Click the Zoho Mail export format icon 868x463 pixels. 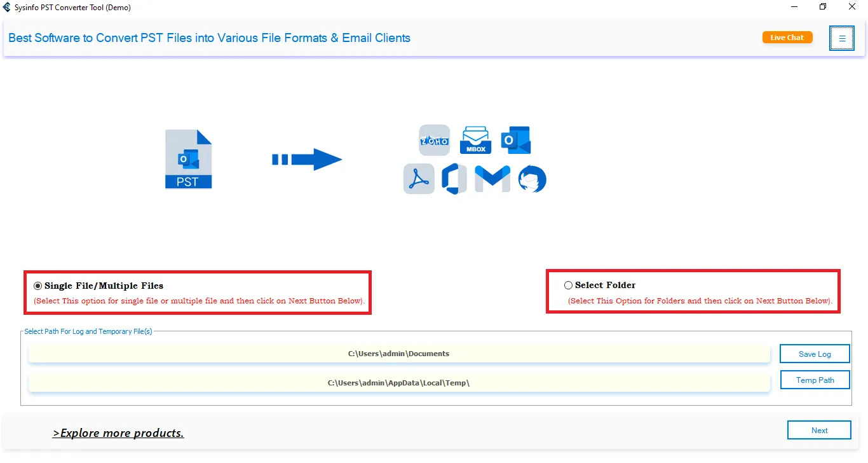[434, 140]
